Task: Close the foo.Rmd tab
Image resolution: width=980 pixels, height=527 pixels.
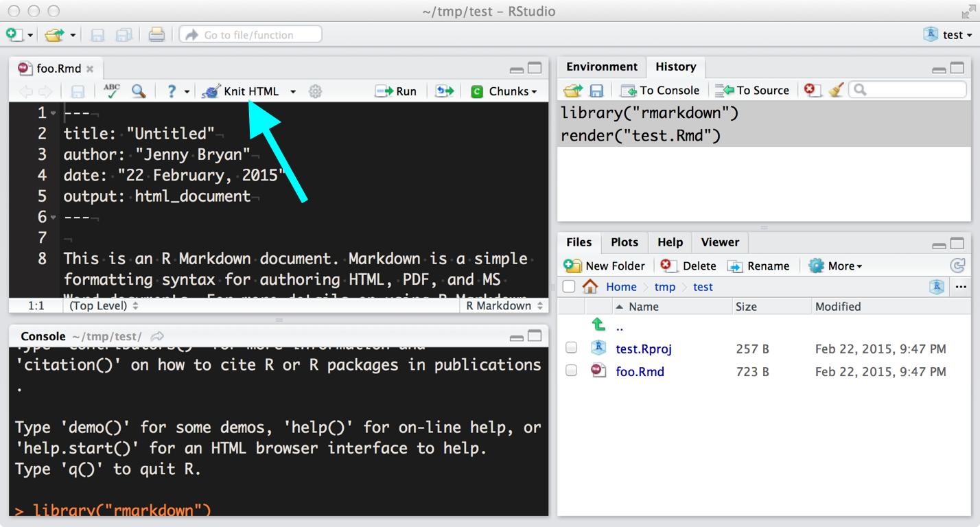Action: [x=90, y=69]
